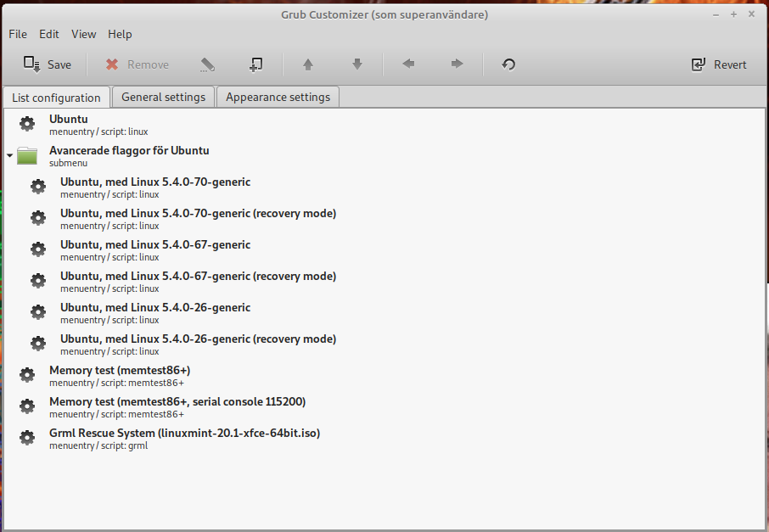Click gear icon of 5.4.0-67-generic entry
The height and width of the screenshot is (532, 769).
click(x=38, y=249)
